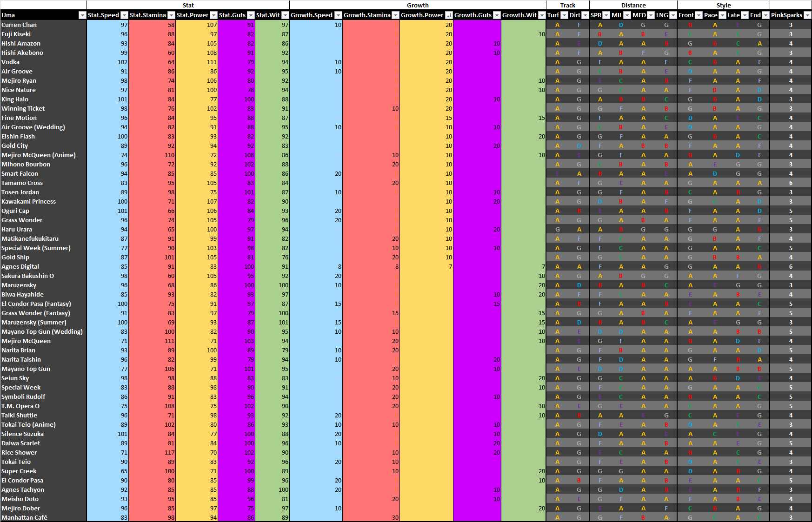This screenshot has width=812, height=522.
Task: Select the 'Symboli Rudolf' name cell
Action: (x=43, y=396)
